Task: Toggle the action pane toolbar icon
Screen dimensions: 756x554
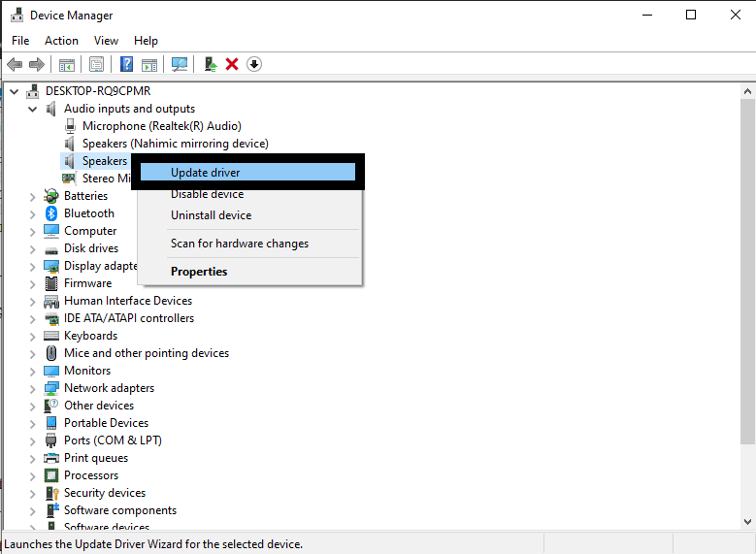Action: pyautogui.click(x=149, y=64)
